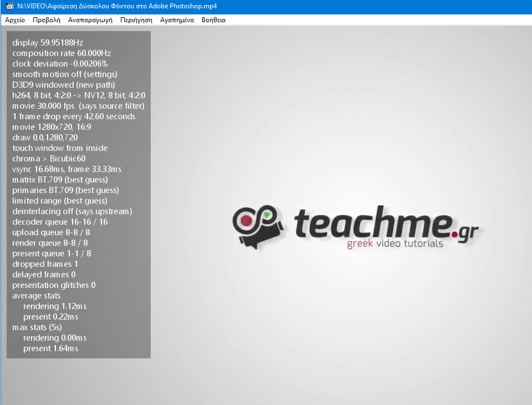This screenshot has width=532, height=405.
Task: Click 'D3D9 windowed (new path)' line
Action: point(64,85)
